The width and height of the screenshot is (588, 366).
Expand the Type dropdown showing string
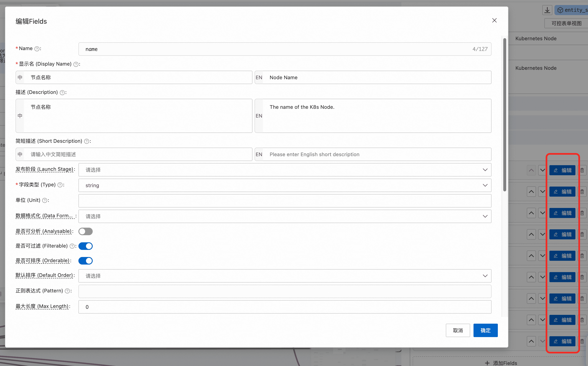coord(285,185)
